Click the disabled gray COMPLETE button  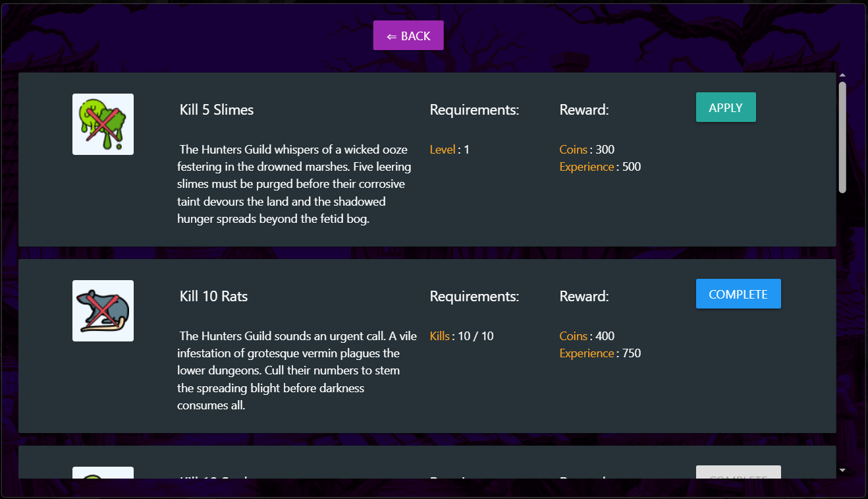[x=738, y=473]
